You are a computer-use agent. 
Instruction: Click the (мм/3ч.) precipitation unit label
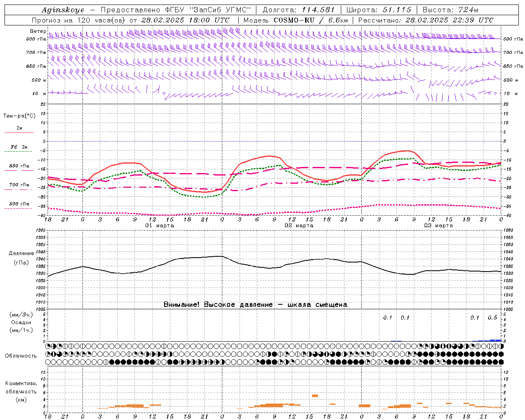pyautogui.click(x=21, y=315)
